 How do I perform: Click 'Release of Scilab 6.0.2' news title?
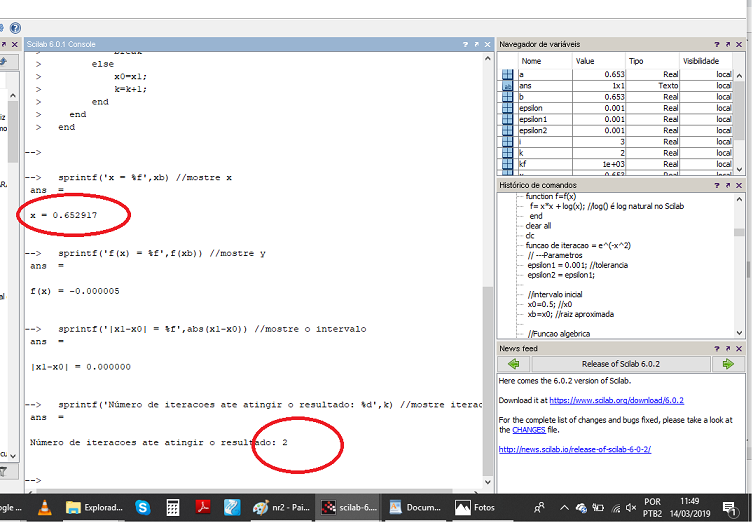(621, 364)
